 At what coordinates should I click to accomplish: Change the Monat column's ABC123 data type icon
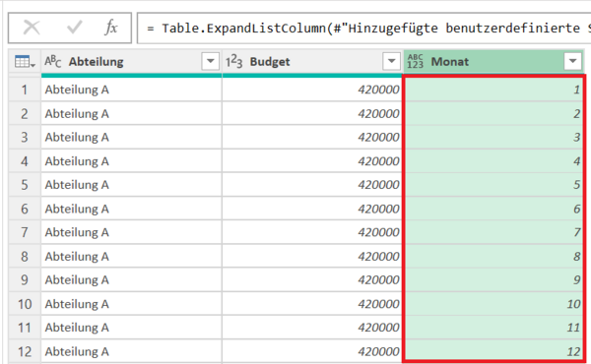point(416,61)
